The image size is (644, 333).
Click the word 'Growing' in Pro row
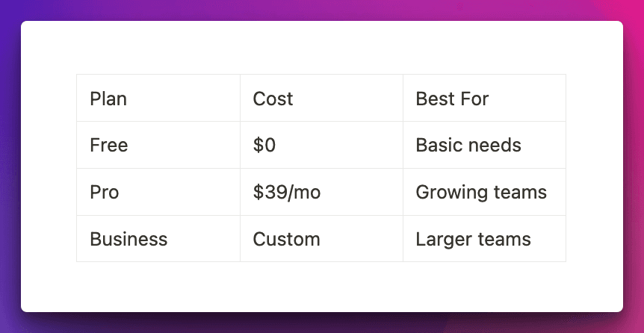[446, 192]
